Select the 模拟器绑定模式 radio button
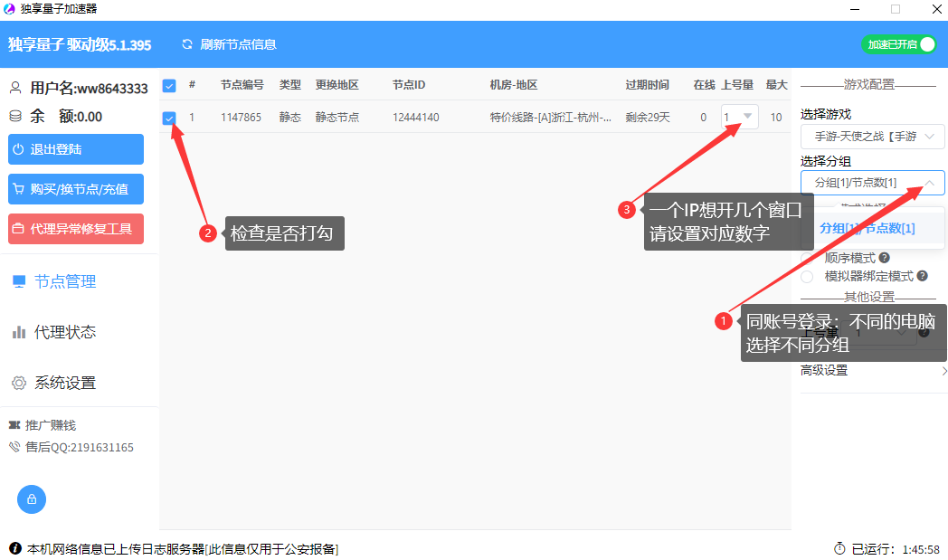The width and height of the screenshot is (948, 560). pyautogui.click(x=807, y=276)
